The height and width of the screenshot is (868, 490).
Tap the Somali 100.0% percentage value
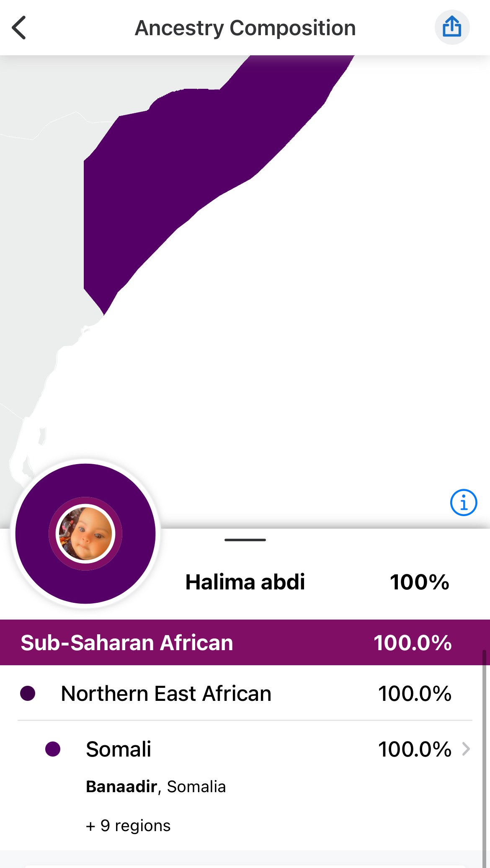(415, 749)
